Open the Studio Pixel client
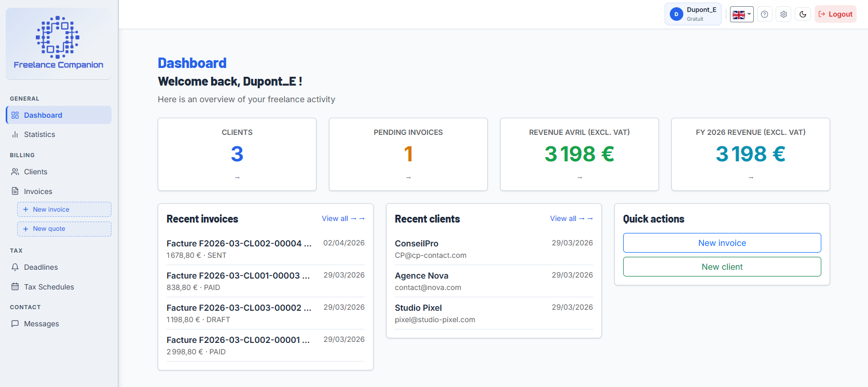 coord(494,313)
